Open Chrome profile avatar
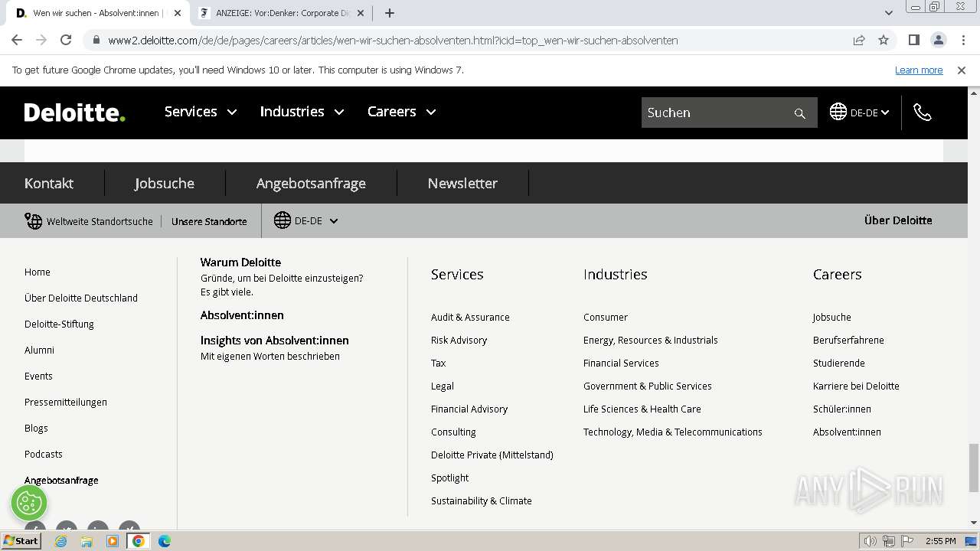The image size is (980, 551). [x=938, y=40]
